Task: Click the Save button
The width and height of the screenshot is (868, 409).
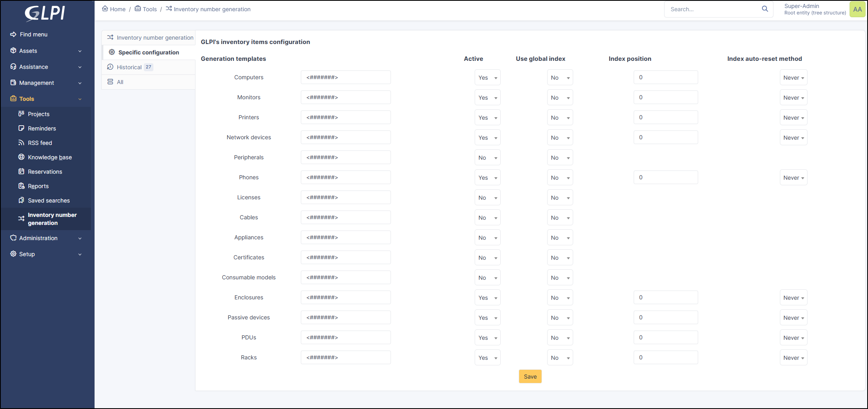Action: (x=530, y=377)
